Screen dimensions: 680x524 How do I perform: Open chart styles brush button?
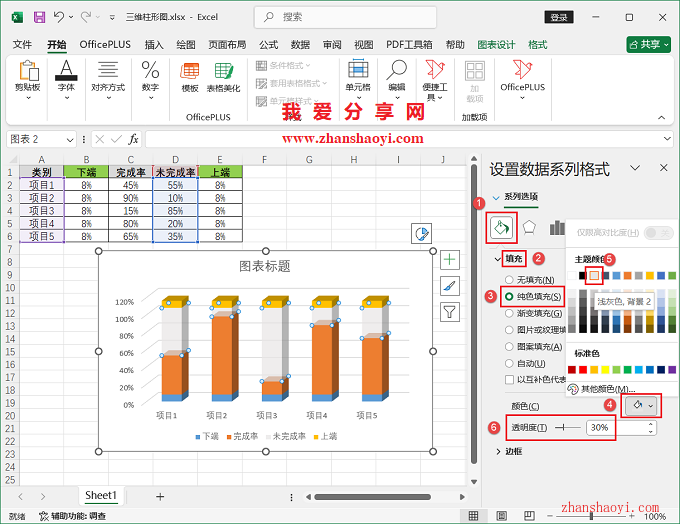(450, 286)
